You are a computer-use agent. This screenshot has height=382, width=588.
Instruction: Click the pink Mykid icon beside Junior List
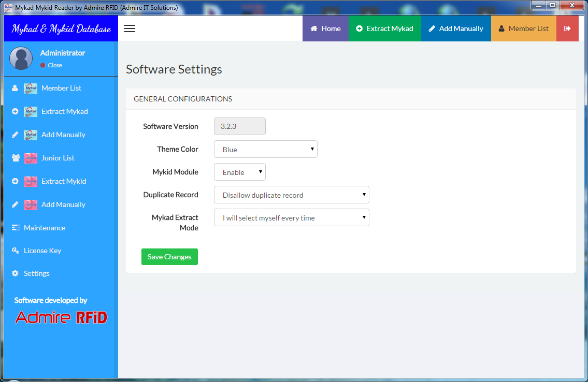(31, 158)
